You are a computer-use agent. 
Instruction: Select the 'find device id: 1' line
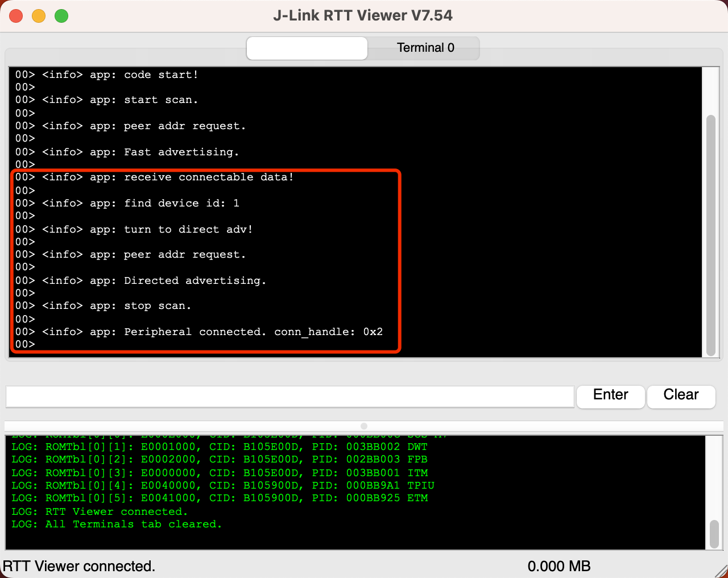pyautogui.click(x=127, y=203)
